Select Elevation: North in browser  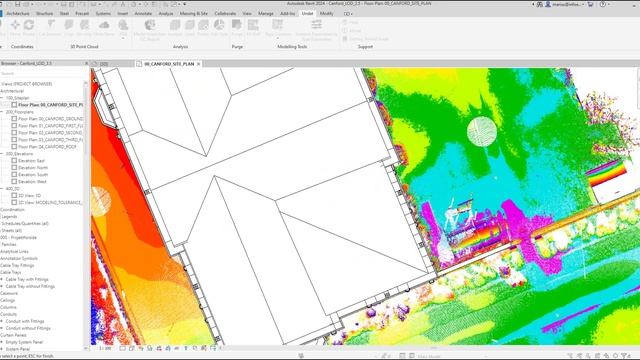(x=33, y=168)
